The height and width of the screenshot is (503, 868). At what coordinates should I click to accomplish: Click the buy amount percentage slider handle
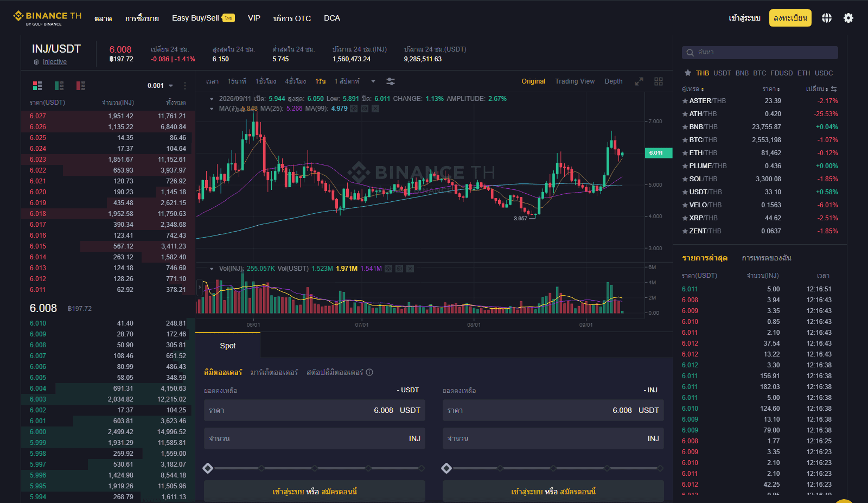pyautogui.click(x=208, y=468)
